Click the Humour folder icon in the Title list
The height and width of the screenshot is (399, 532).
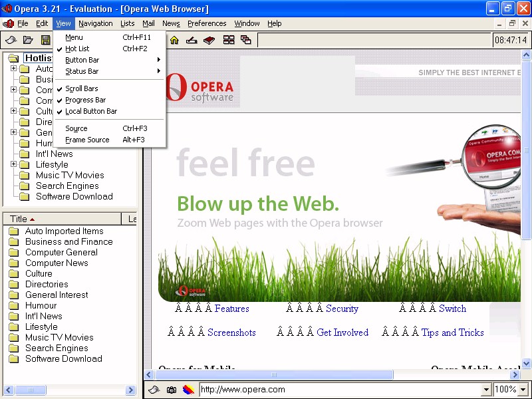tap(13, 306)
